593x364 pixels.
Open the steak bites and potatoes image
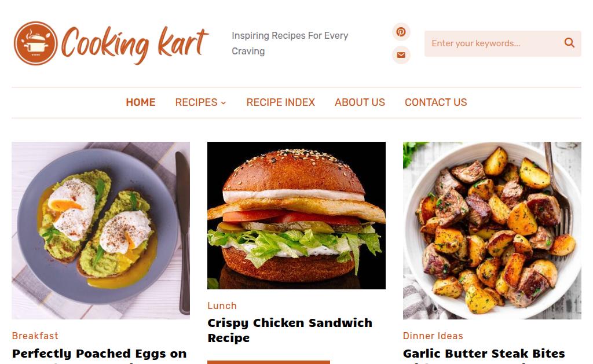click(492, 230)
